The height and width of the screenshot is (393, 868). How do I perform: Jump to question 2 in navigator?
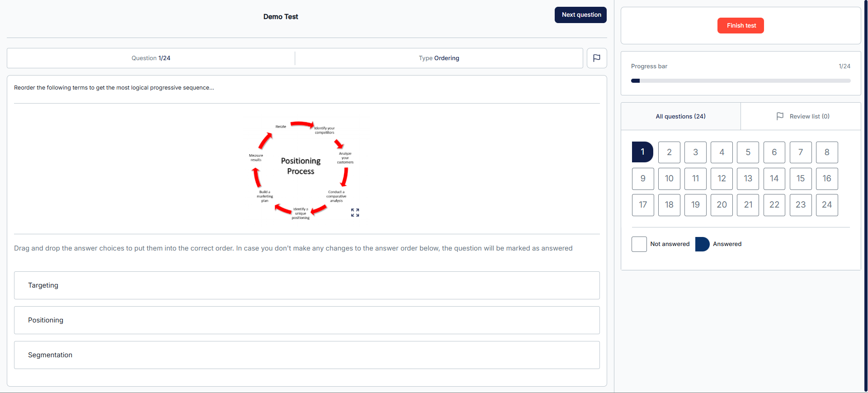669,152
